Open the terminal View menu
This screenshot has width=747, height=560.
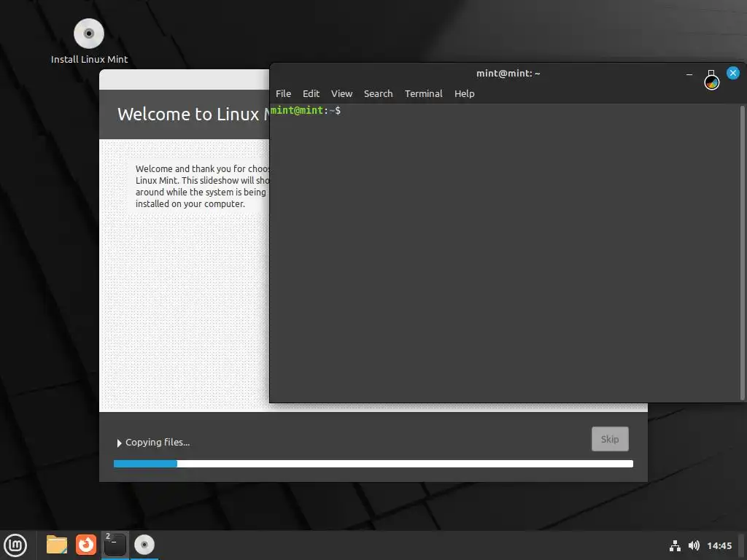click(x=341, y=94)
